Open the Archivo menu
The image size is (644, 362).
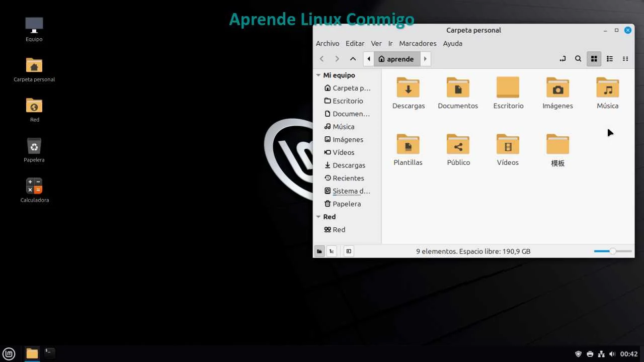coord(328,43)
